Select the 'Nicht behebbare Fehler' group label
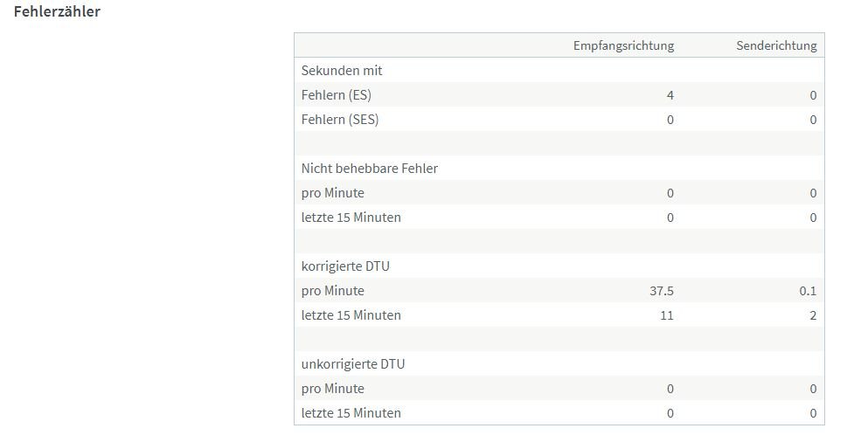868x442 pixels. (x=370, y=169)
